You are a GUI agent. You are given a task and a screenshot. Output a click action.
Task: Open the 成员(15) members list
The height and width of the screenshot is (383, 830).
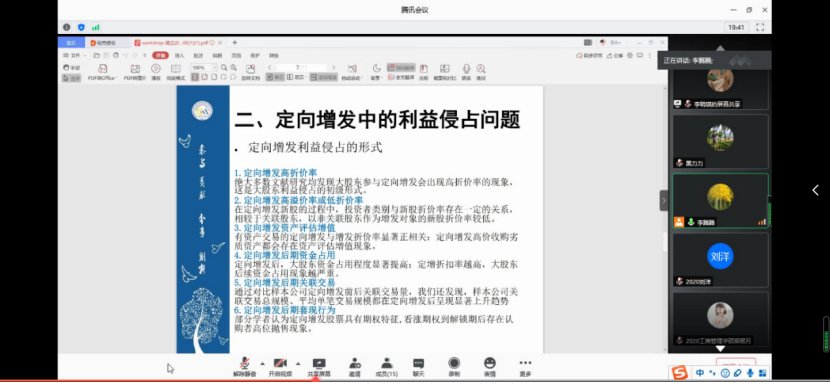[387, 367]
